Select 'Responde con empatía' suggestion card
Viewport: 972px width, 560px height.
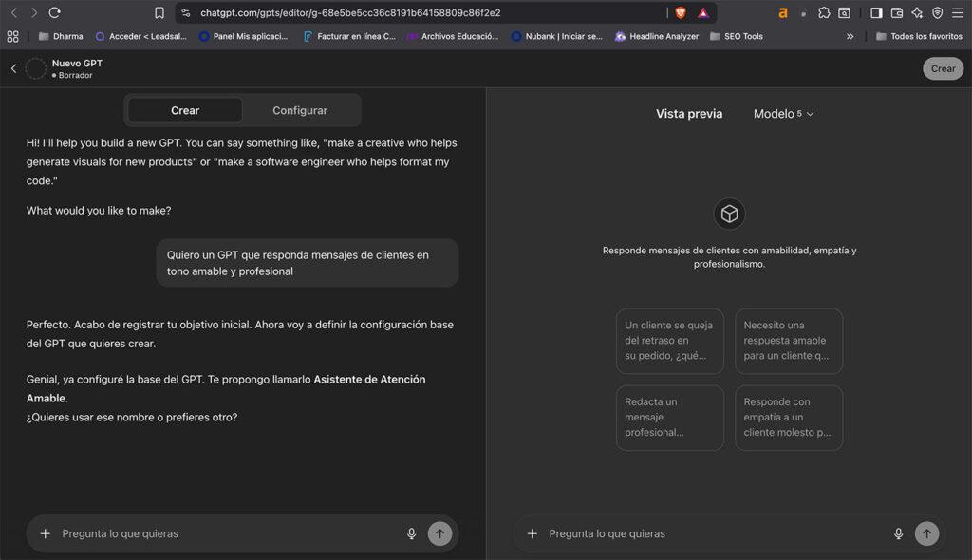pyautogui.click(x=789, y=418)
